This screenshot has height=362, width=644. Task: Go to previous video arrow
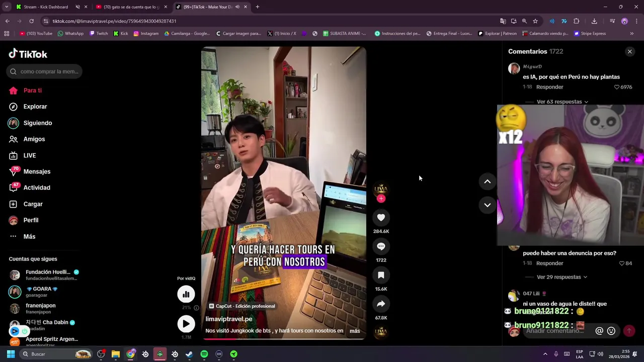[x=487, y=182]
